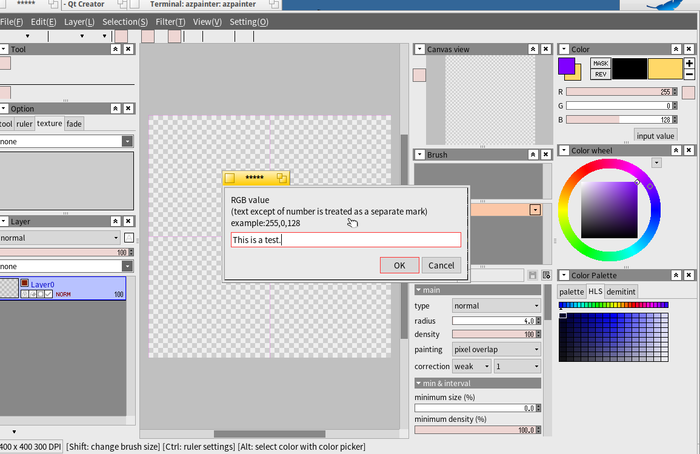Screen dimensions: 700x454
Task: Open the Setting menu
Action: pos(249,22)
